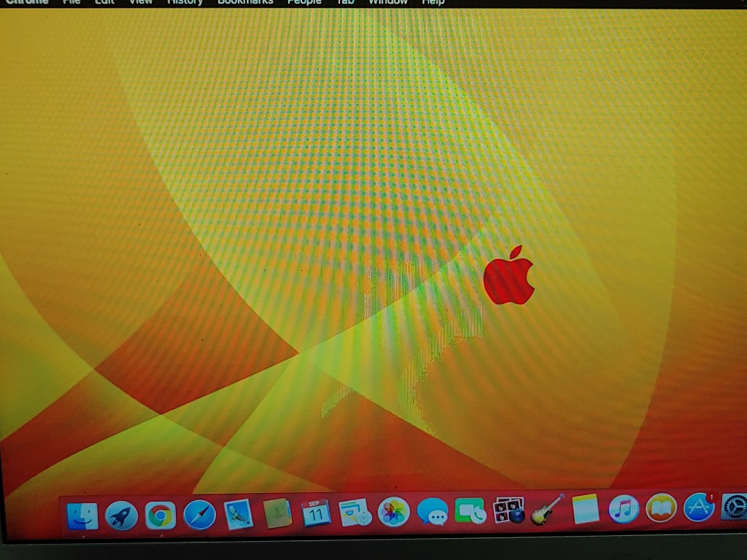Open the Tab menu
The height and width of the screenshot is (560, 747).
click(x=345, y=2)
